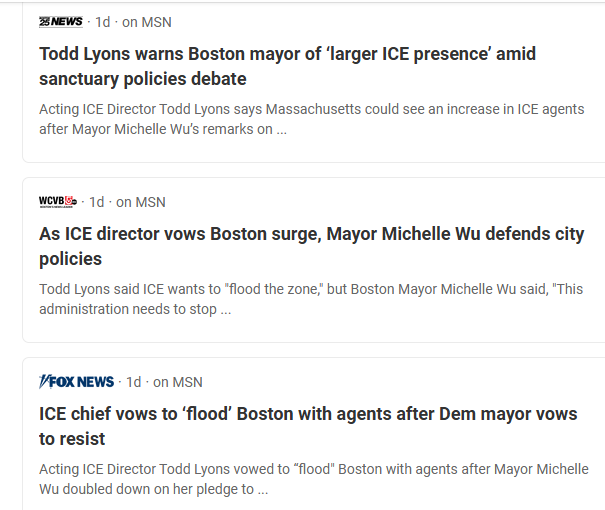Screen dimensions: 605x510
Task: Click 'sanctuary policies debate' second headline line
Action: click(142, 79)
